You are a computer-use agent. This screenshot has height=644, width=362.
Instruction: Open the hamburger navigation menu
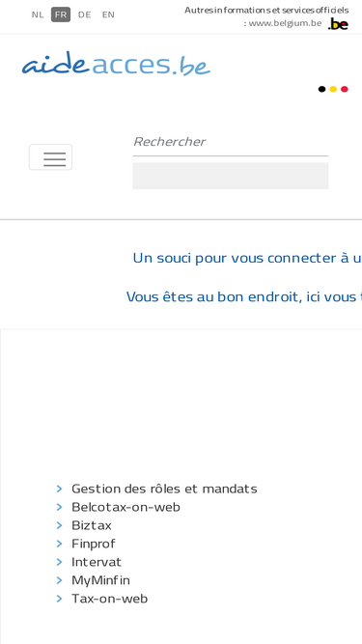50,156
